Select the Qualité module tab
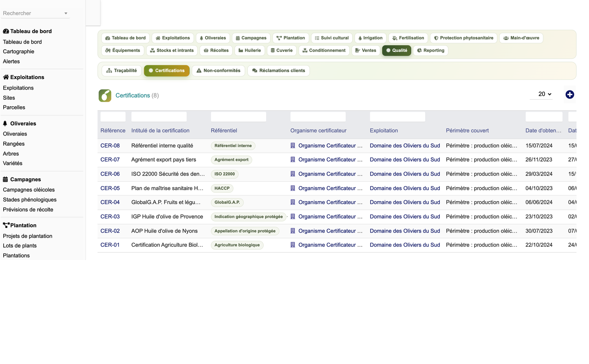The width and height of the screenshot is (589, 364). pos(397,50)
